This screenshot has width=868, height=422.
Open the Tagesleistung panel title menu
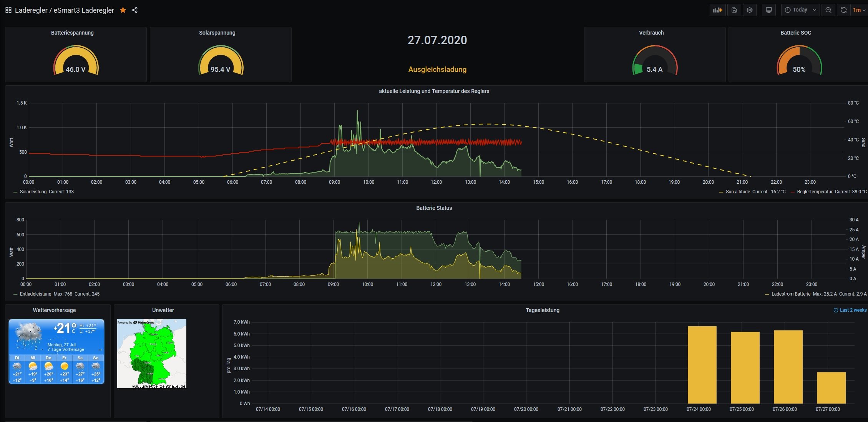(x=542, y=310)
